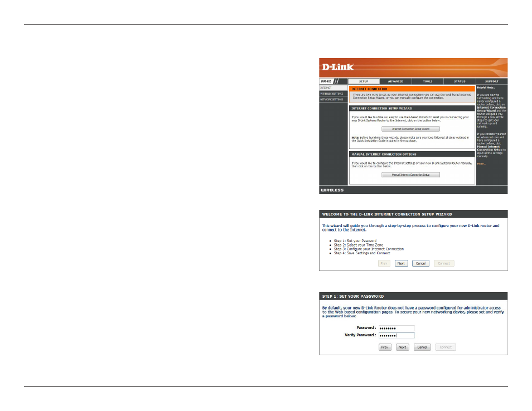Select INTERNET in the left sidebar

point(333,88)
